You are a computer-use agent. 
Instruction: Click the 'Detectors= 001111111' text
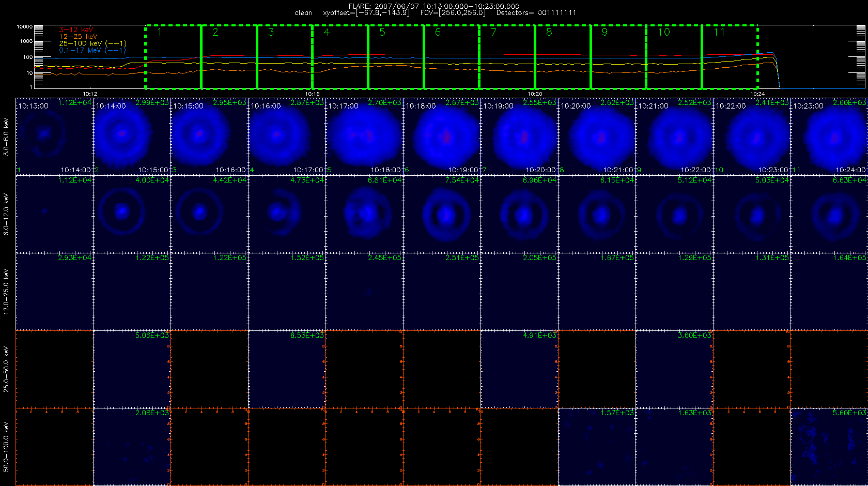tap(536, 13)
